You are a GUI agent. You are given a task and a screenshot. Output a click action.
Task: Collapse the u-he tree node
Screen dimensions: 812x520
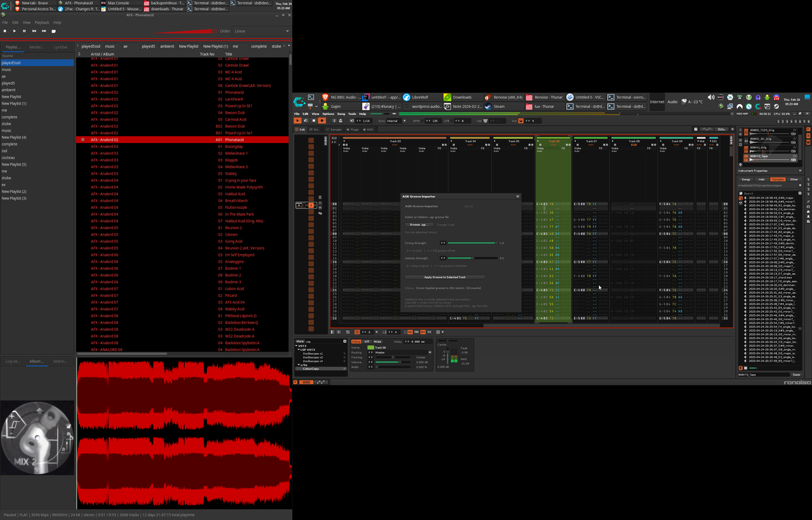299,364
